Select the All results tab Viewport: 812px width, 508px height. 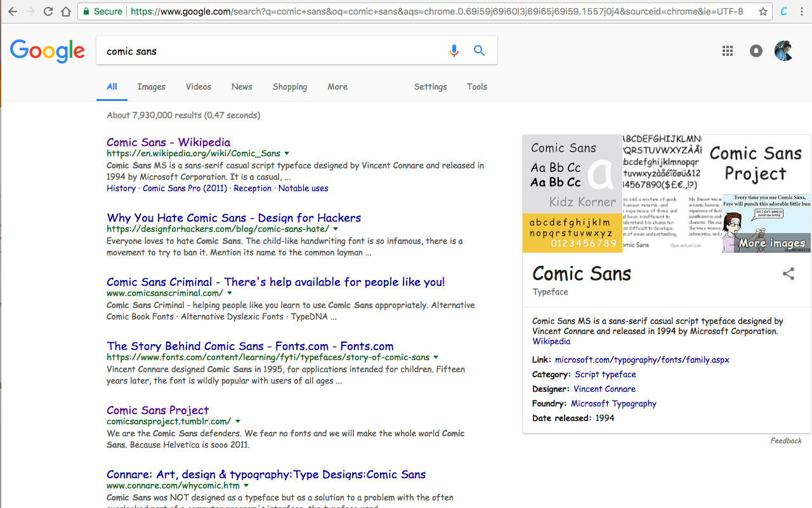click(112, 87)
